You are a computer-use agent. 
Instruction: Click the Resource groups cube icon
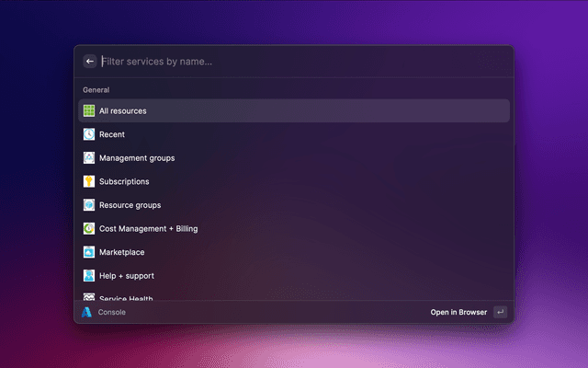(89, 205)
